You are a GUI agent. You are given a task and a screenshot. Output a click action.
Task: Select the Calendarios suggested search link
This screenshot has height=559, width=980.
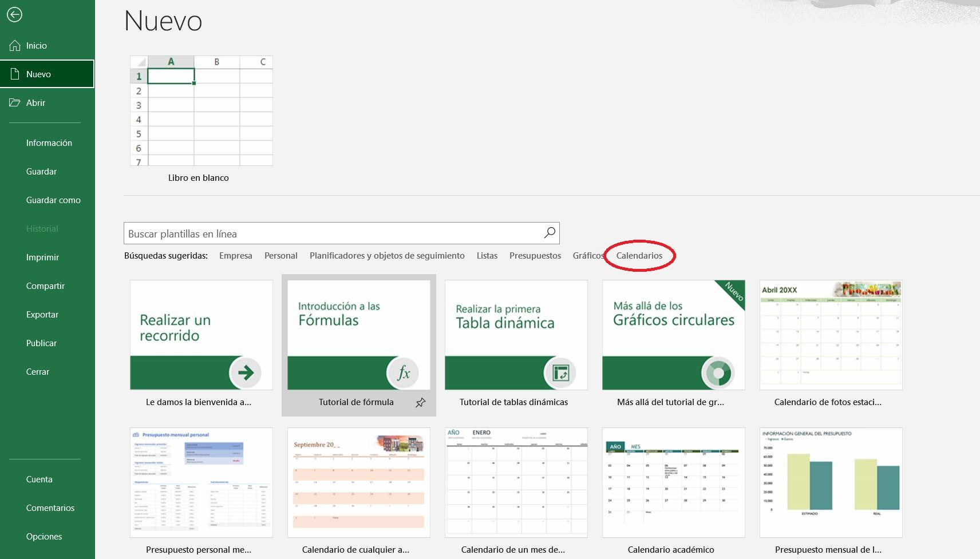(639, 256)
